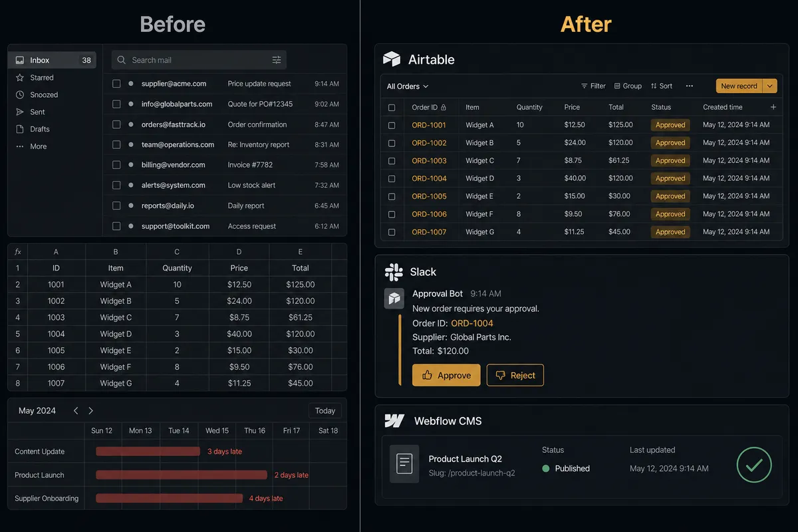Select the Content Update timeline bar
798x532 pixels.
pos(148,452)
